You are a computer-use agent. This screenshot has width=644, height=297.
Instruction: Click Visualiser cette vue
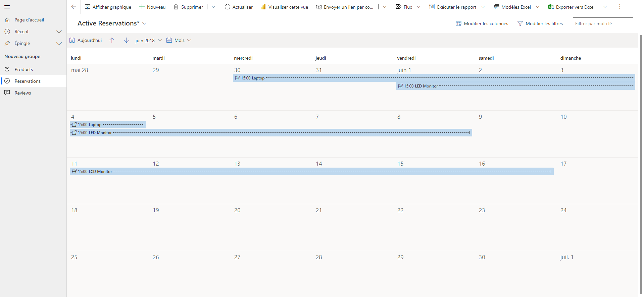(x=285, y=7)
